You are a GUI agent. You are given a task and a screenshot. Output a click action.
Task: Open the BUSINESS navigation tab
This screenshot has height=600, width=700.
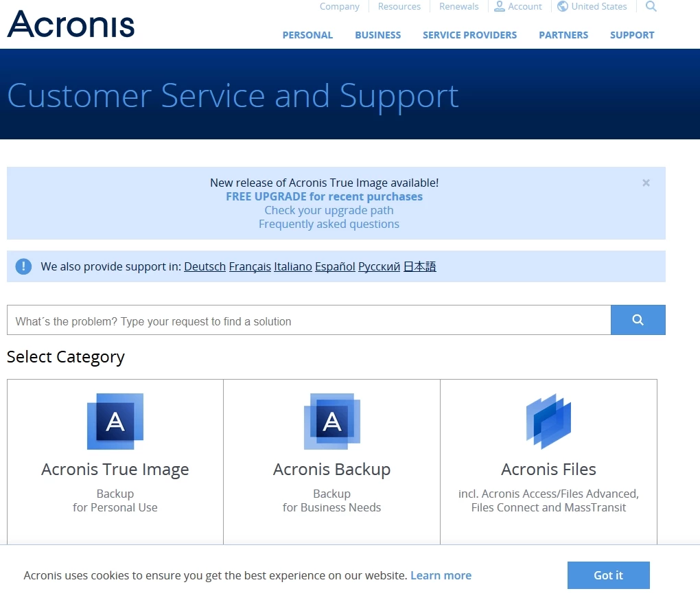pos(377,35)
